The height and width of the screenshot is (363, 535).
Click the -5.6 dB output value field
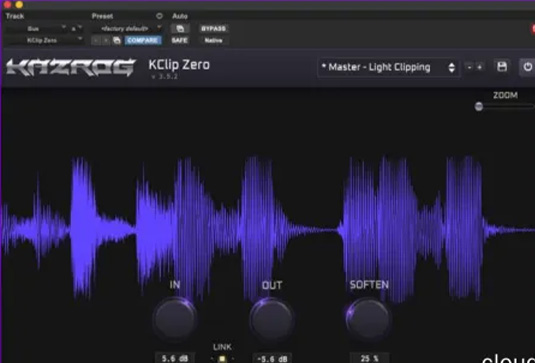(272, 359)
